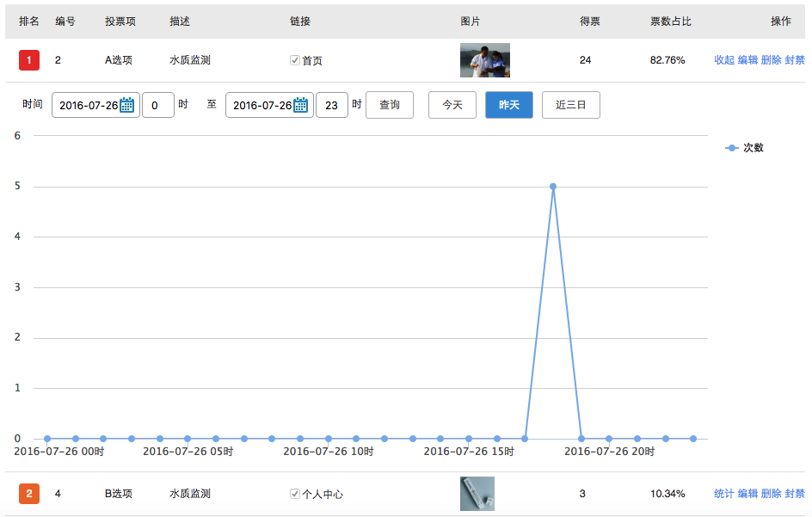Select the 昨天 quick range button
The image size is (812, 517).
pyautogui.click(x=508, y=105)
